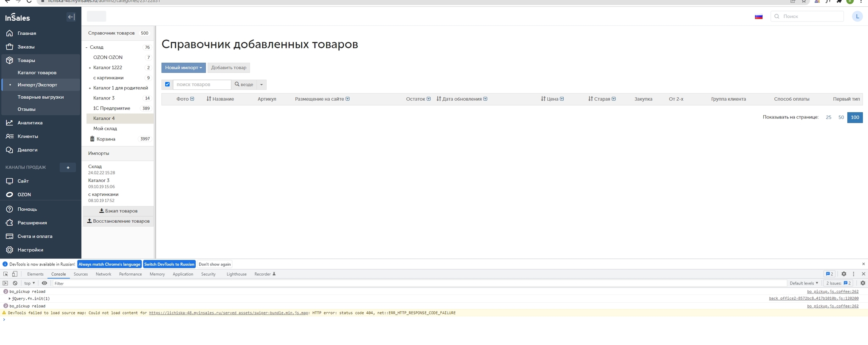The width and height of the screenshot is (868, 345).
Task: Expand the Каталог 1222 tree node
Action: click(x=90, y=68)
